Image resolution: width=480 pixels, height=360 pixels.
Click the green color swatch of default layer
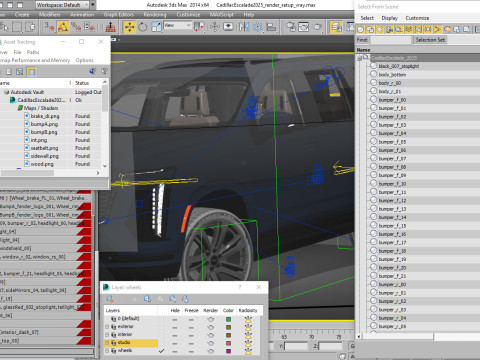pos(228,319)
